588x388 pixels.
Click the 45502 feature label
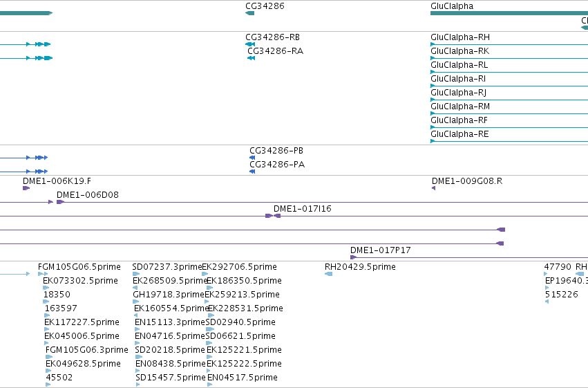(59, 378)
